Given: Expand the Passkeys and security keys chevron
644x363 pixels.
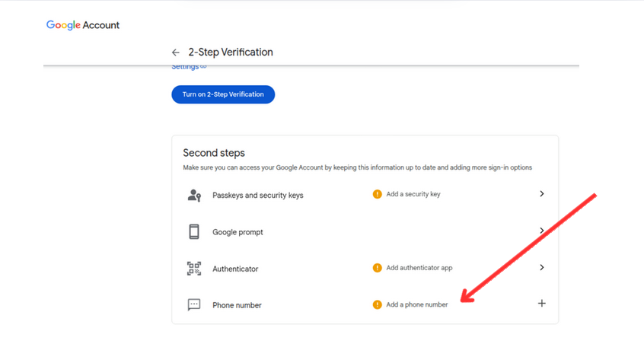Looking at the screenshot, I should [x=542, y=194].
